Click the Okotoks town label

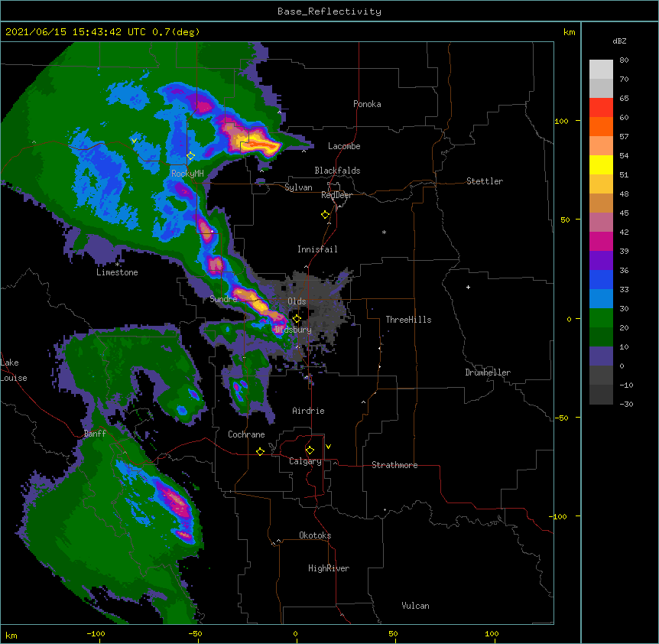pos(315,535)
